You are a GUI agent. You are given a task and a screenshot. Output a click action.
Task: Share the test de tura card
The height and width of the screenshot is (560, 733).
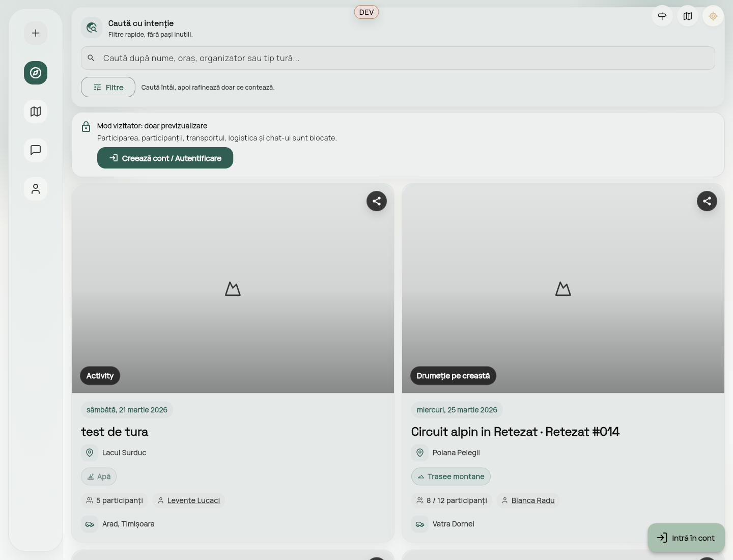(377, 201)
